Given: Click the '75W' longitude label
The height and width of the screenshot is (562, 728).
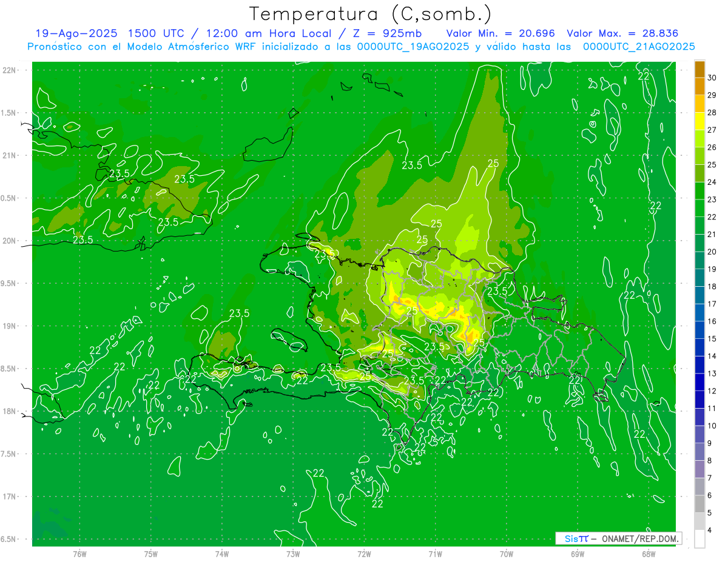Looking at the screenshot, I should [151, 554].
